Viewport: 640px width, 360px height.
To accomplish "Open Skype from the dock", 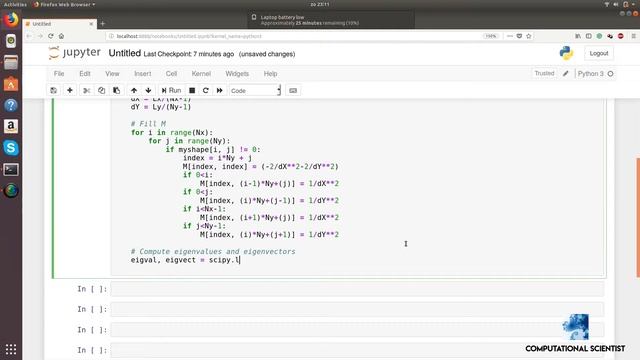I will tap(11, 148).
